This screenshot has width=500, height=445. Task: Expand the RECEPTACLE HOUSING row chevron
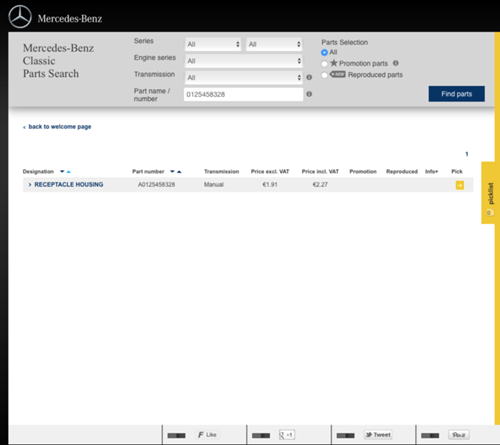[x=30, y=185]
